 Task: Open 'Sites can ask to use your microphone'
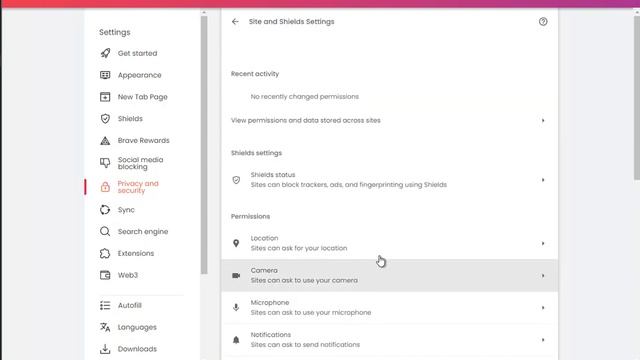(x=311, y=313)
